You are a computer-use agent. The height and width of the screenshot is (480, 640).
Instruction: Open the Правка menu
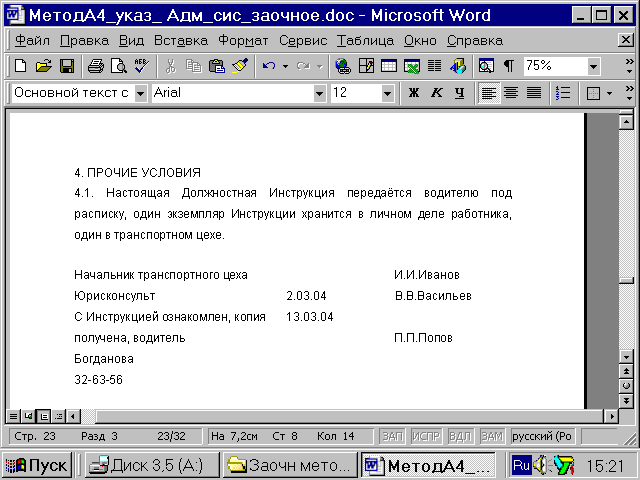coord(84,40)
